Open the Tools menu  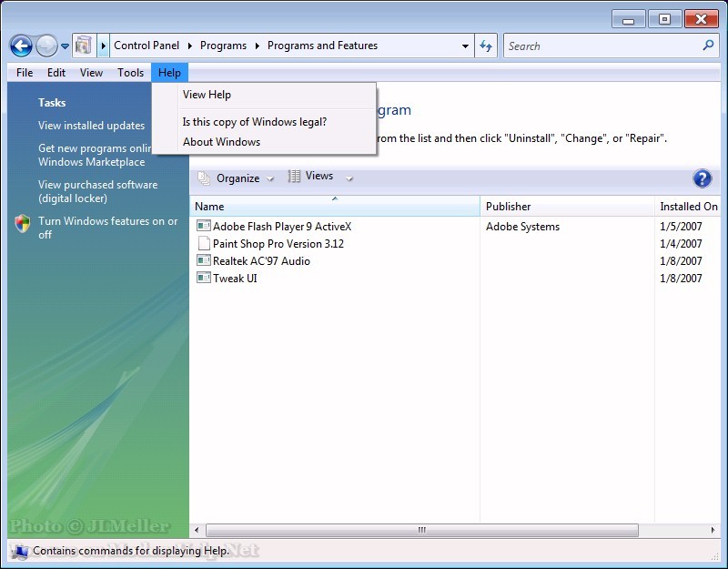[x=130, y=73]
